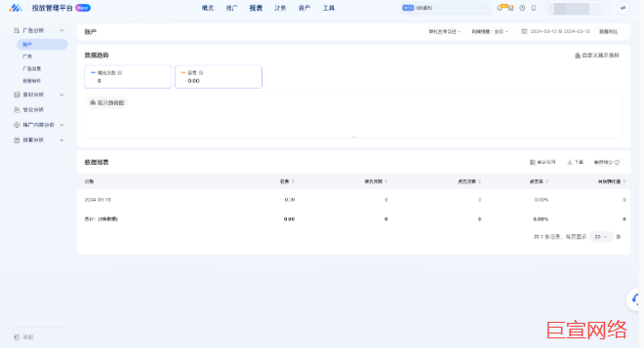This screenshot has width=644, height=353.
Task: Click the platform logo in the header
Action: coord(16,8)
